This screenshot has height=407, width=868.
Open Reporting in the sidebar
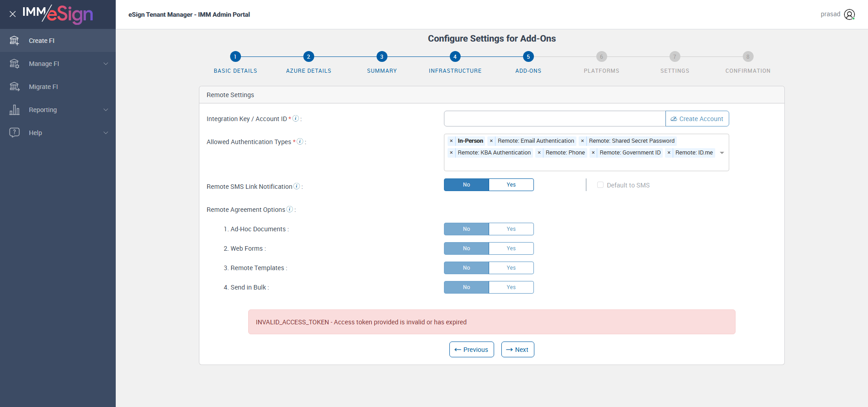point(58,110)
